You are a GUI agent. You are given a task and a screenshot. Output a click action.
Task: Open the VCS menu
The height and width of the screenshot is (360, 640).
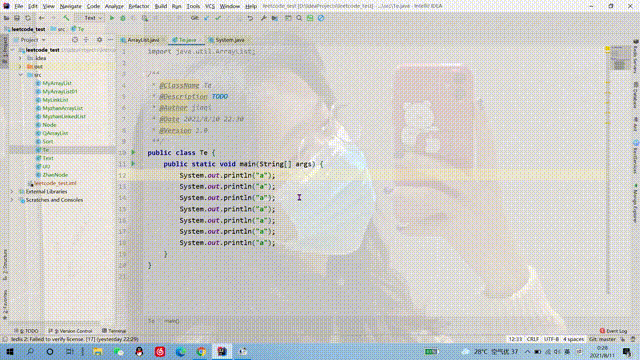210,7
